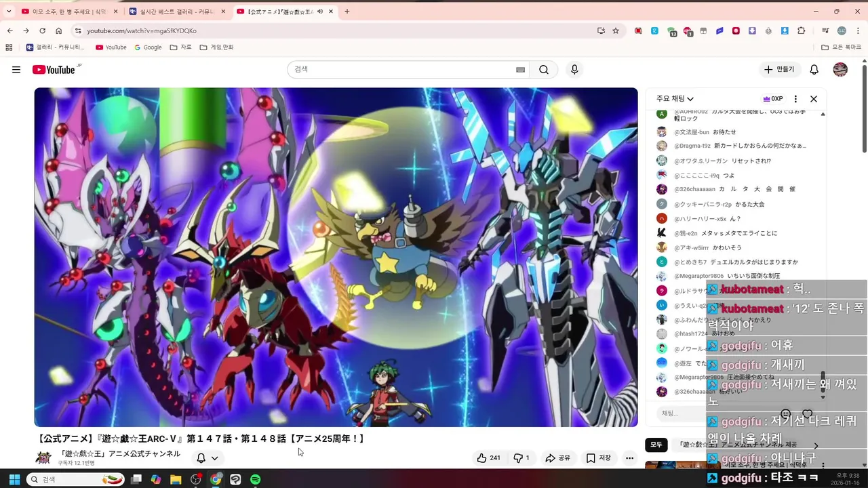The height and width of the screenshot is (488, 868).
Task: Open the live chat three-dot options
Action: coord(795,99)
